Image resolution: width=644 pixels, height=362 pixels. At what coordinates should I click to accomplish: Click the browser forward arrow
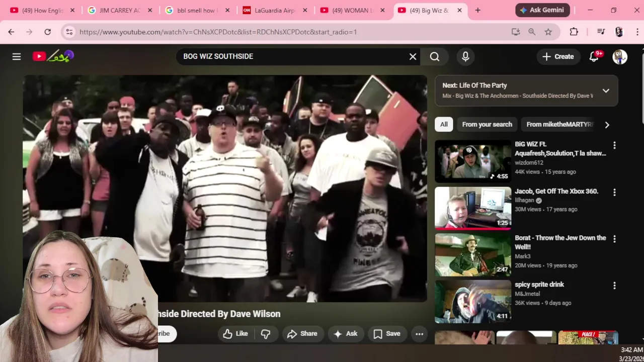point(29,32)
